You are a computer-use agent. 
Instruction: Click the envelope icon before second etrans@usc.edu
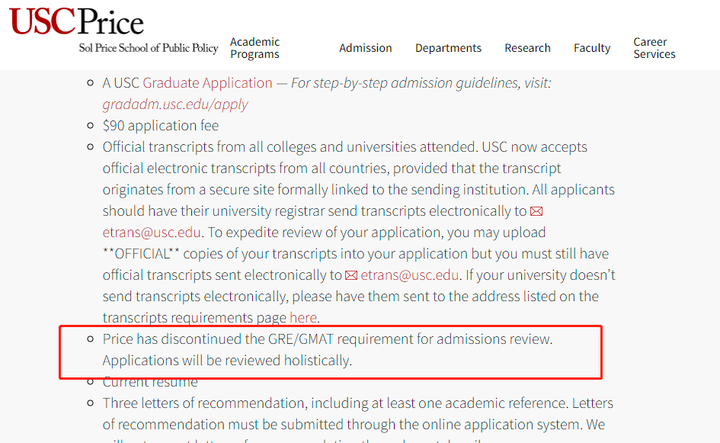351,275
